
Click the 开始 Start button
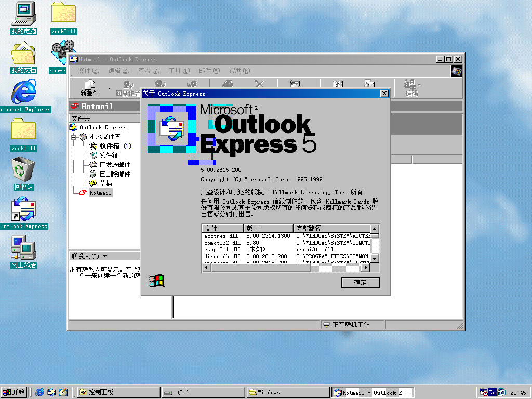click(14, 392)
